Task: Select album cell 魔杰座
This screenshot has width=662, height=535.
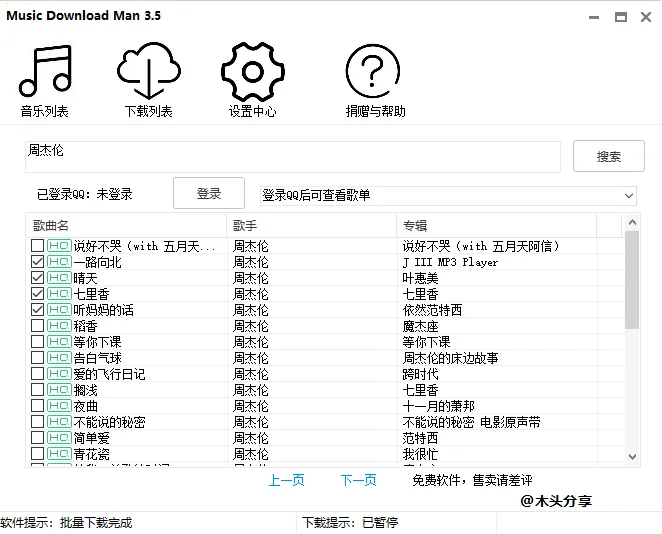Action: click(x=421, y=326)
